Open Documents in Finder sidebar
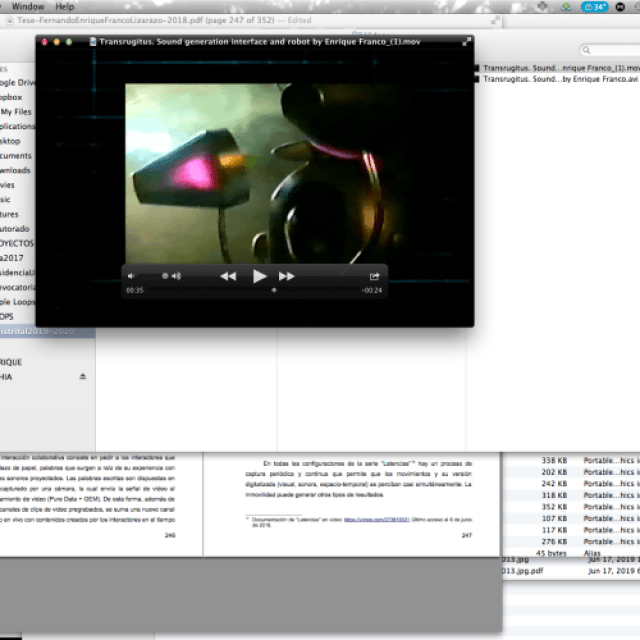Screen dimensions: 640x640 [16, 156]
